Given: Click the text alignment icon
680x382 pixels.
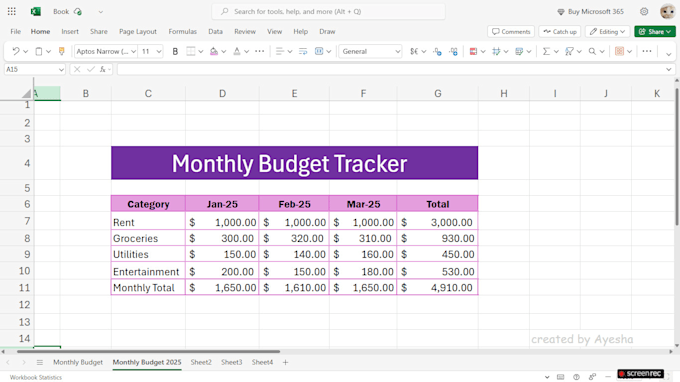Looking at the screenshot, I should point(280,51).
